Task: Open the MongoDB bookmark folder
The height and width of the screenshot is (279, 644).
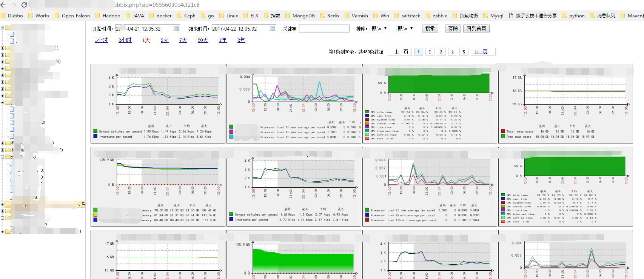Action: (300, 15)
